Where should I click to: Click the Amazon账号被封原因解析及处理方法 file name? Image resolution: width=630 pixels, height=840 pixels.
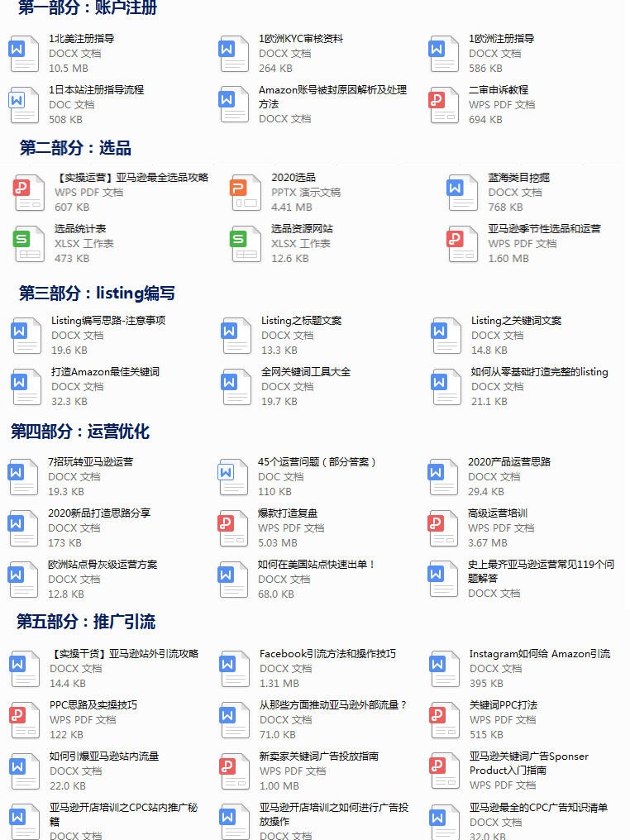point(332,97)
